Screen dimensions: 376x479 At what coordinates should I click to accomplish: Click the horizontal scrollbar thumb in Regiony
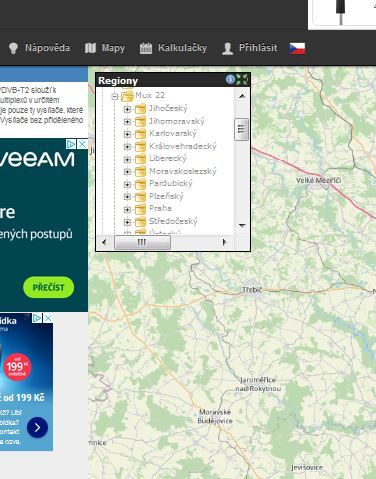tap(142, 242)
